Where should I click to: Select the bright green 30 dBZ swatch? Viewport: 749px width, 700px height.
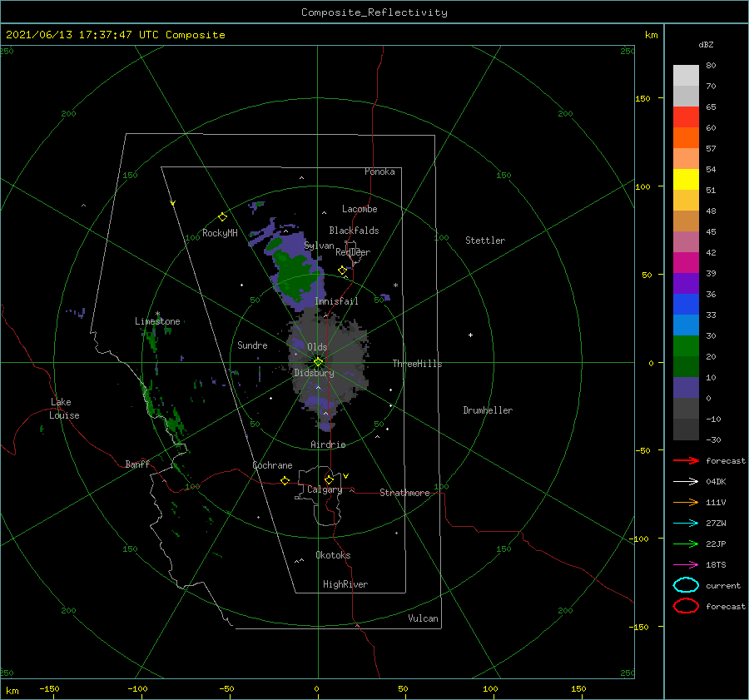[686, 345]
